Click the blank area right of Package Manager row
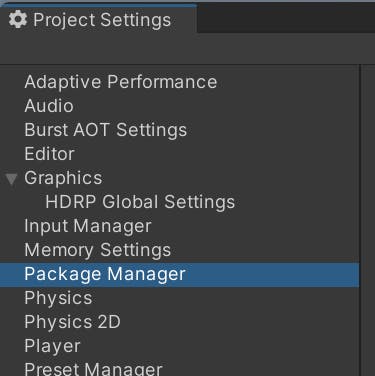Viewport: 375px width, 376px height. [272, 275]
